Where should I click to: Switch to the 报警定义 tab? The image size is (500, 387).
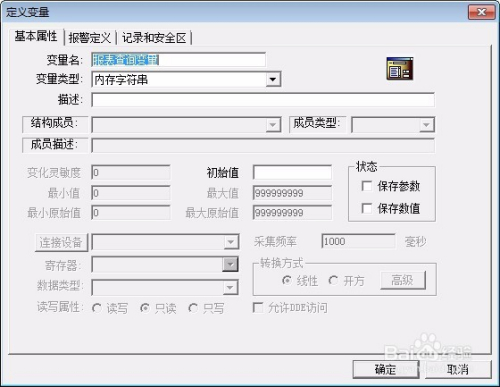click(89, 38)
